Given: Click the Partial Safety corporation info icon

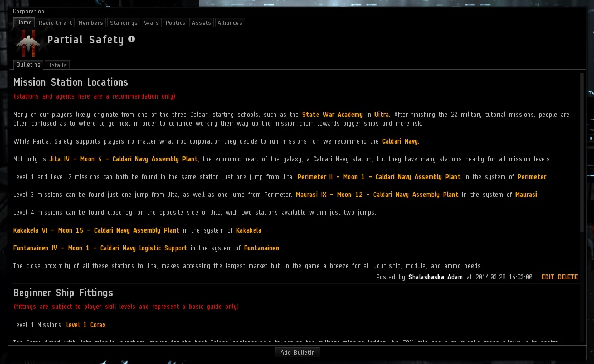Looking at the screenshot, I should tap(132, 39).
